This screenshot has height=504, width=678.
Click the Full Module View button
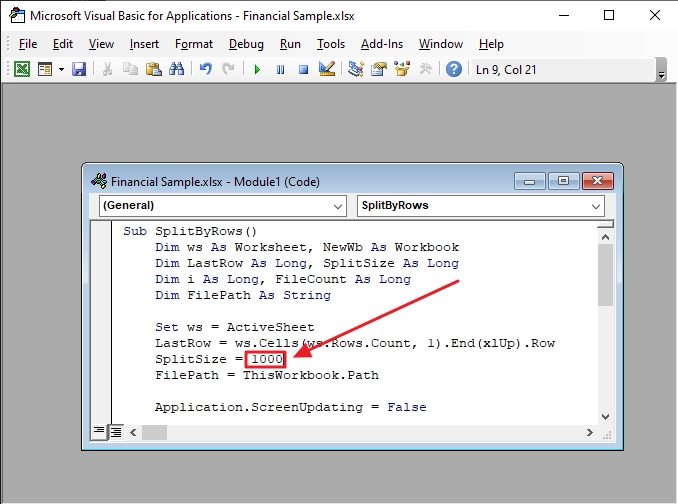[x=116, y=432]
